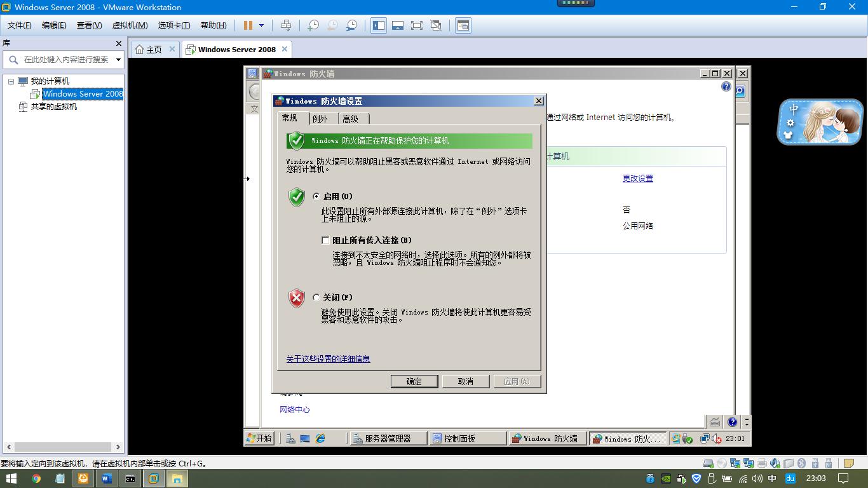Select the 关闭(F) radio button
This screenshot has height=488, width=868.
(x=316, y=297)
